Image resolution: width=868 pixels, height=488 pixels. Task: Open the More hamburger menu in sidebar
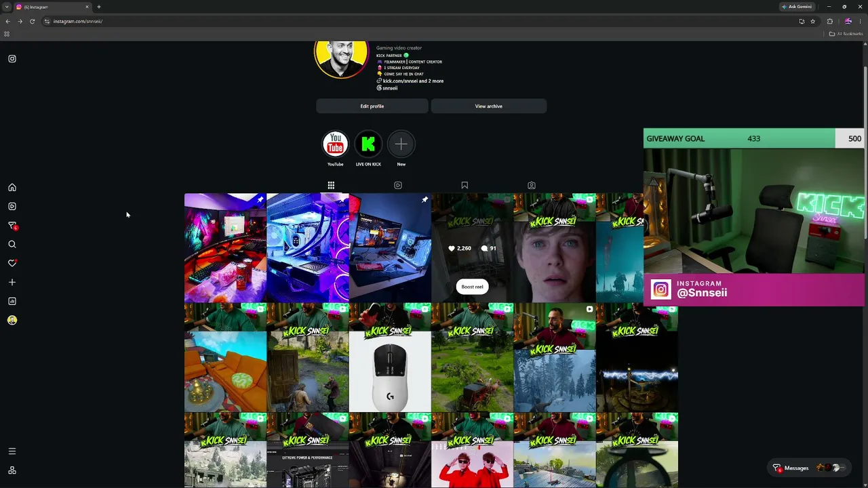point(12,451)
